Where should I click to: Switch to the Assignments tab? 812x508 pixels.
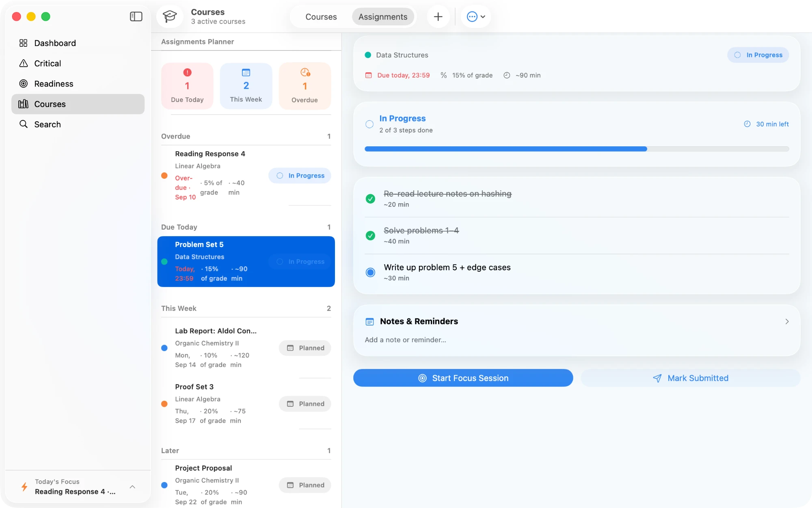pyautogui.click(x=383, y=17)
